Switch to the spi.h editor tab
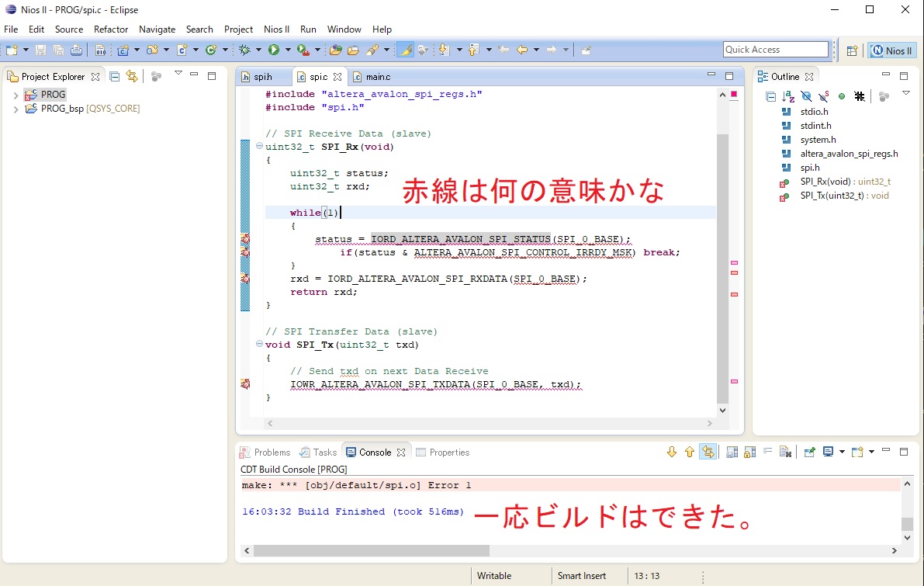 coord(264,78)
